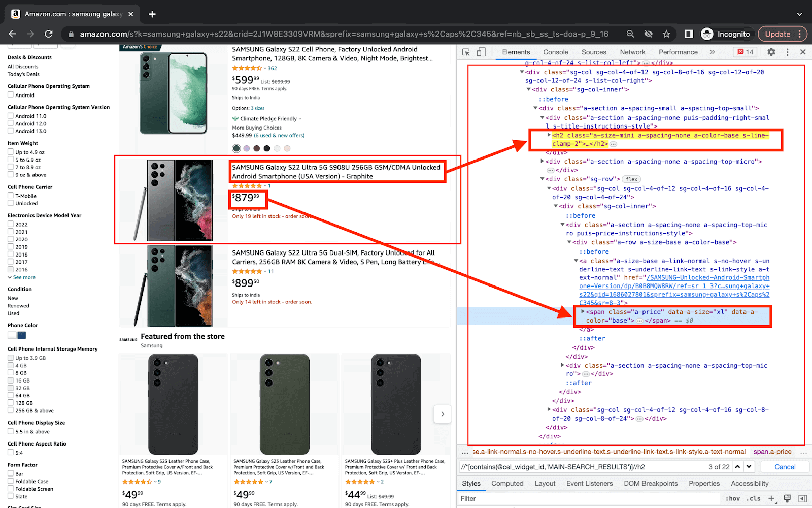Open Galaxy S22 Ultra Graphite product thumbnail
This screenshot has height=508, width=812.
(174, 200)
